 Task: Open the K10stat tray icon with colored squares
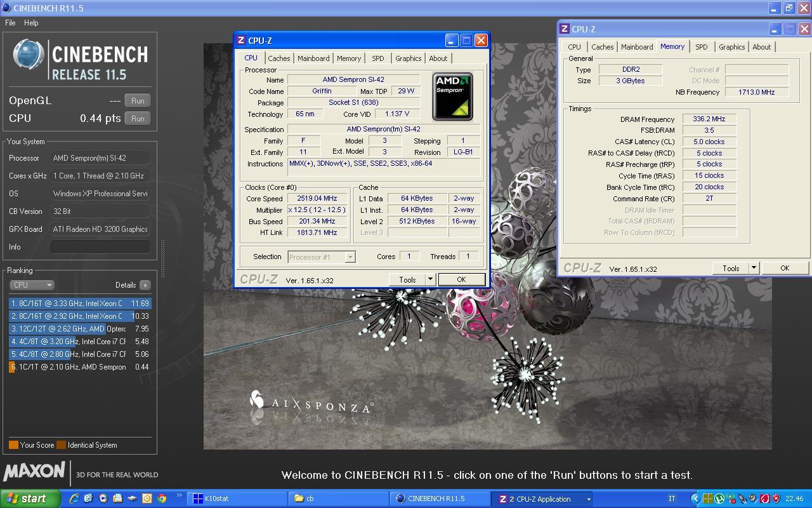[x=708, y=498]
